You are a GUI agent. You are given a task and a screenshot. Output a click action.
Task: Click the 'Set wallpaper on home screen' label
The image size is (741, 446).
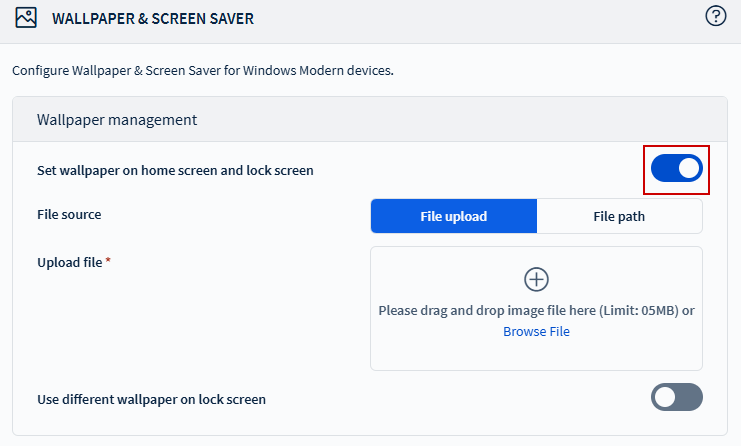coord(175,170)
